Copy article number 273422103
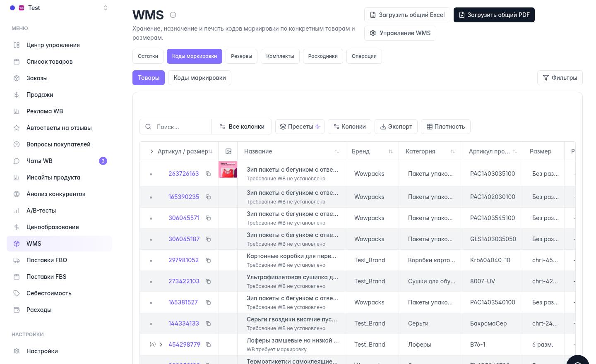The width and height of the screenshot is (596, 364). (x=208, y=281)
